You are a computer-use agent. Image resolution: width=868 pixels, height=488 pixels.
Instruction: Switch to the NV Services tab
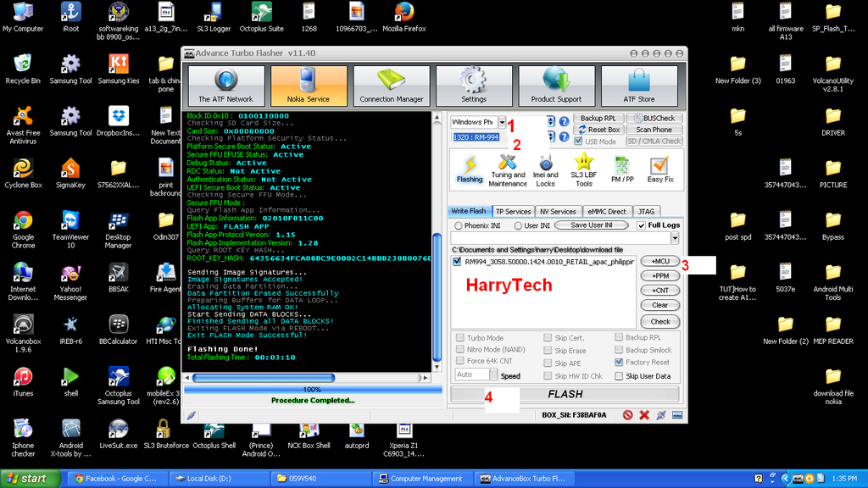[558, 212]
